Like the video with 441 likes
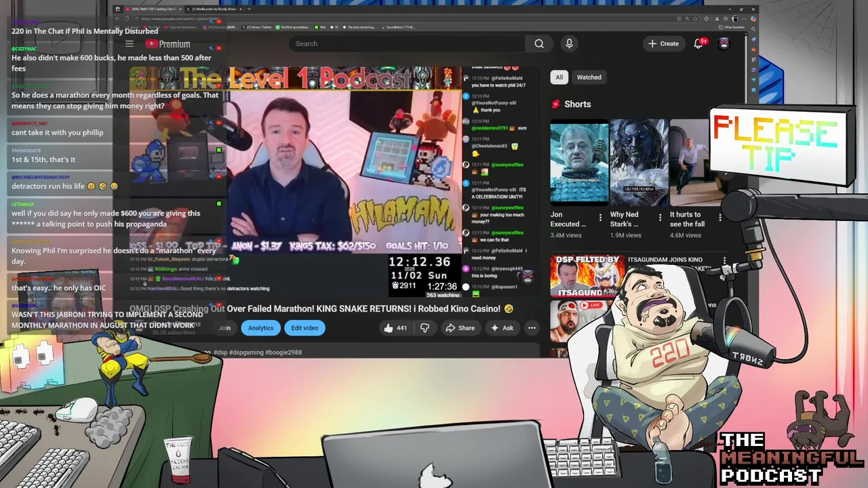This screenshot has width=868, height=488. [395, 328]
